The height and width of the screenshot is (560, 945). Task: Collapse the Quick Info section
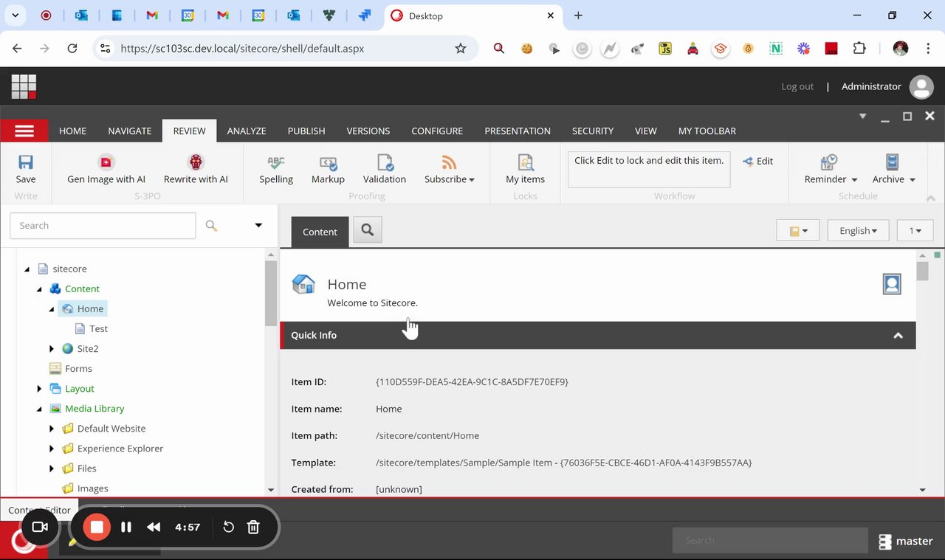(x=898, y=336)
